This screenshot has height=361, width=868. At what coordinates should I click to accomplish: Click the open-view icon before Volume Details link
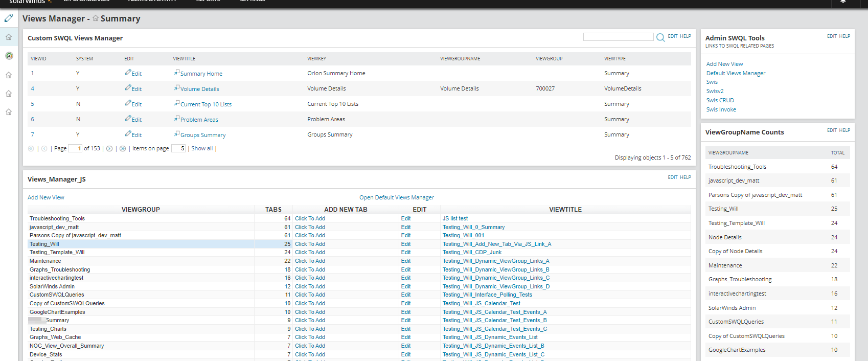tap(177, 88)
